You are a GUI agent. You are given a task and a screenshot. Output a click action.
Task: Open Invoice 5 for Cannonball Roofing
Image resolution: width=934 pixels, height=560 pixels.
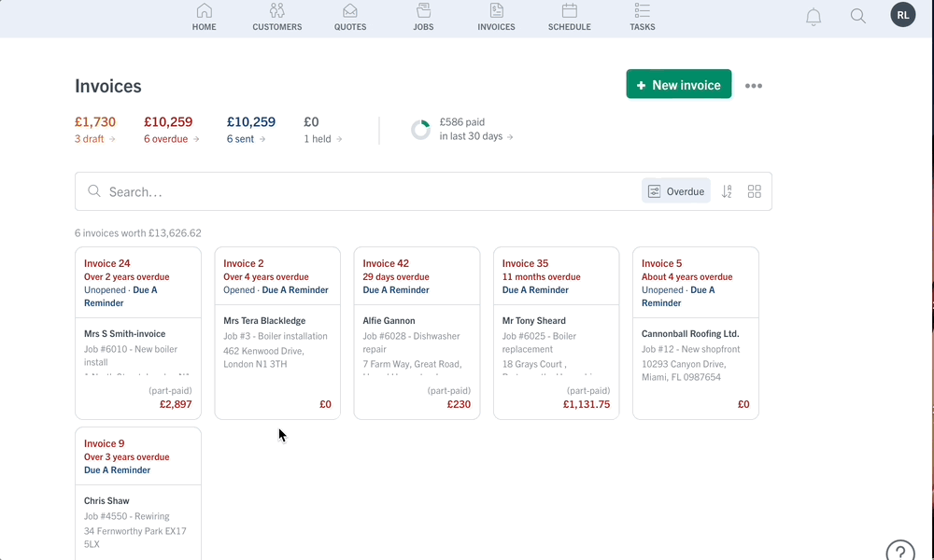coord(695,333)
